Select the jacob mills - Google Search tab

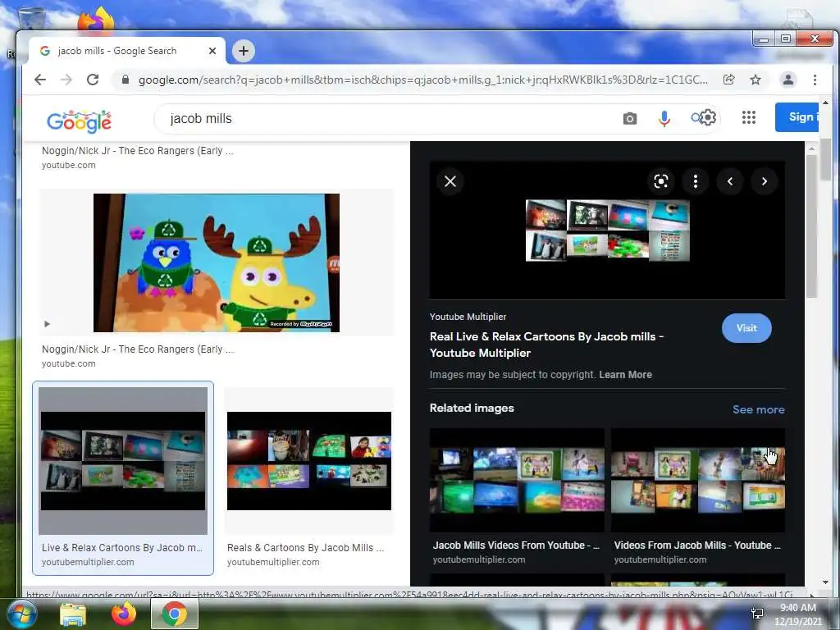(x=127, y=51)
